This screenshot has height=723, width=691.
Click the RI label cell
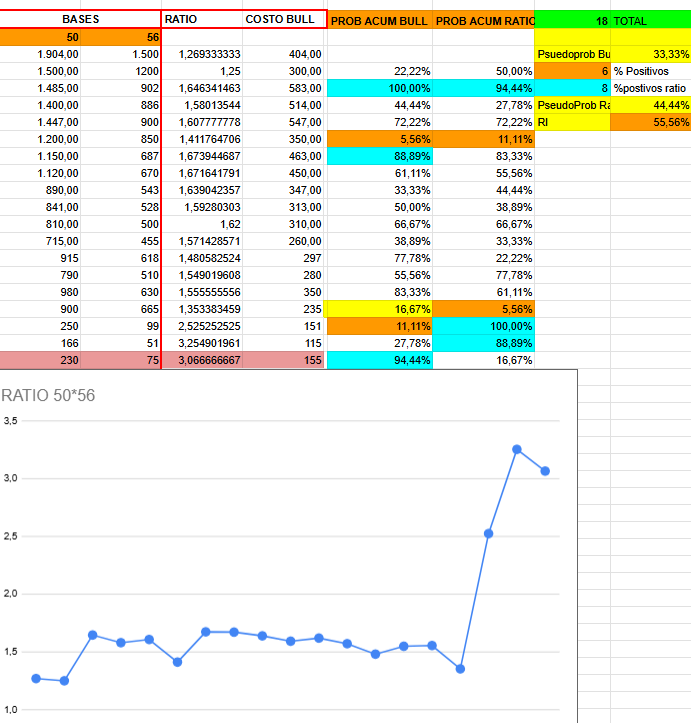pyautogui.click(x=573, y=122)
